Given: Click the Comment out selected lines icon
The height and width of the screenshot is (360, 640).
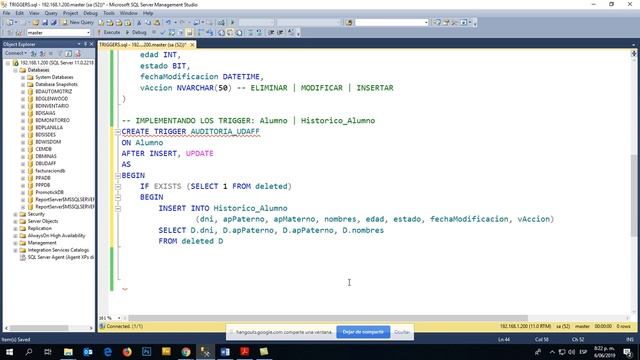Looking at the screenshot, I should tap(251, 32).
